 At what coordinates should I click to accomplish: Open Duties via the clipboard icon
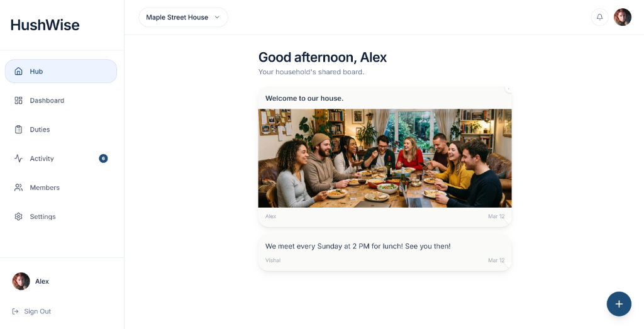pyautogui.click(x=18, y=130)
